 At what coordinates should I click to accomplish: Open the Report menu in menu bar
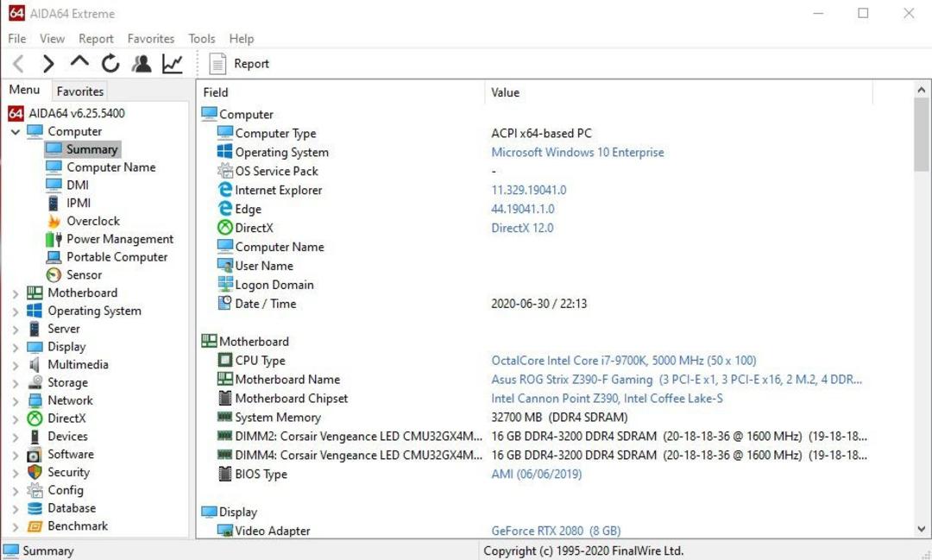[x=96, y=39]
